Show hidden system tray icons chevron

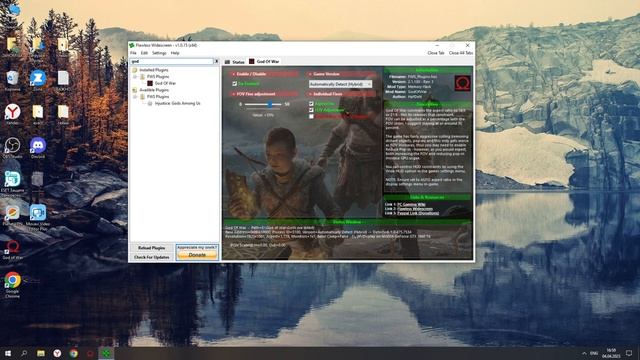click(x=584, y=353)
